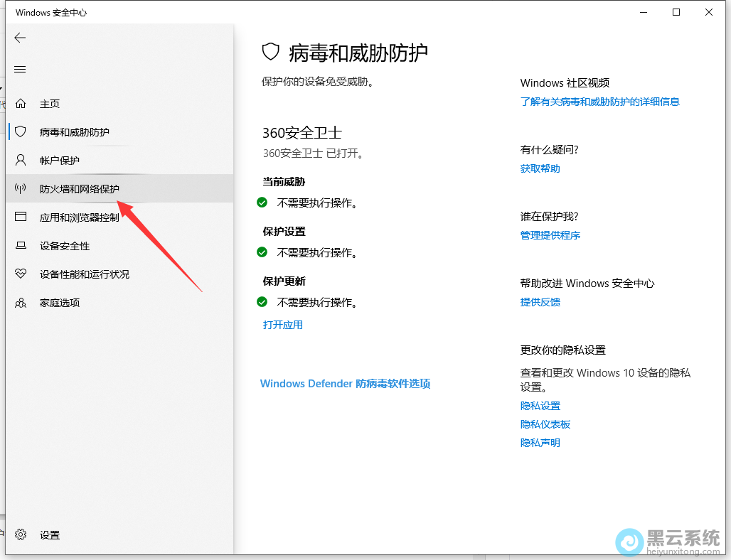Open the 隐私仪表板 link

click(x=545, y=424)
